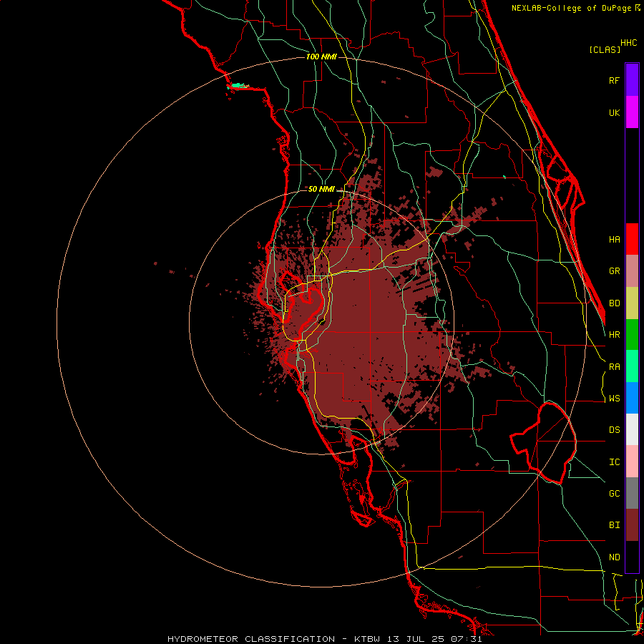
Task: Click the "100 NMI" range ring label
Action: [x=321, y=57]
